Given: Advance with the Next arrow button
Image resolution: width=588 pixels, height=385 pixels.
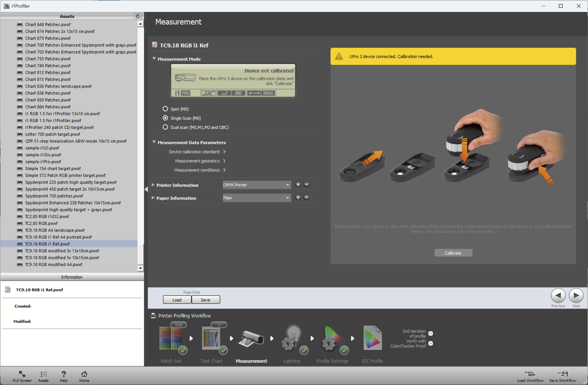Looking at the screenshot, I should pos(576,295).
